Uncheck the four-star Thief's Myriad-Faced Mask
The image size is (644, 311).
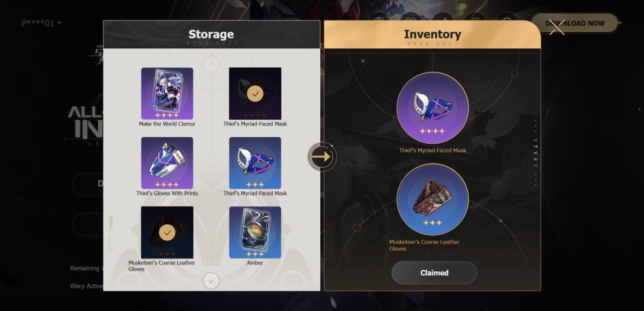tap(255, 93)
